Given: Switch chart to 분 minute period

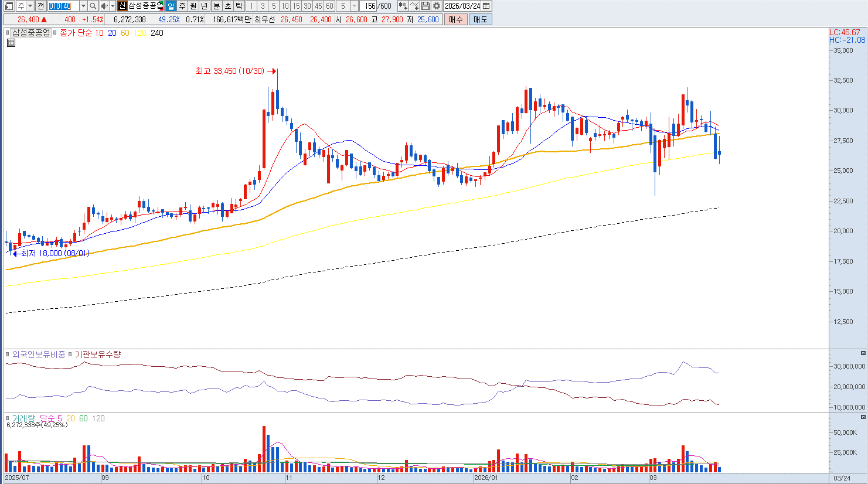Looking at the screenshot, I should 216,6.
